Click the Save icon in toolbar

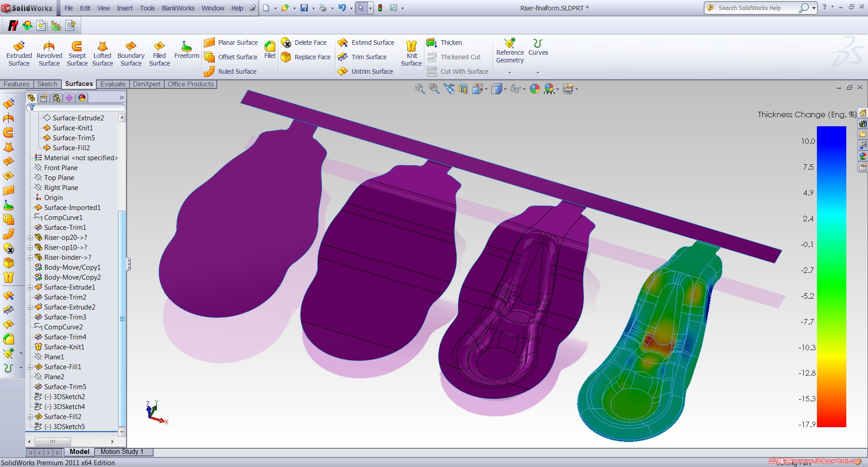pos(304,8)
